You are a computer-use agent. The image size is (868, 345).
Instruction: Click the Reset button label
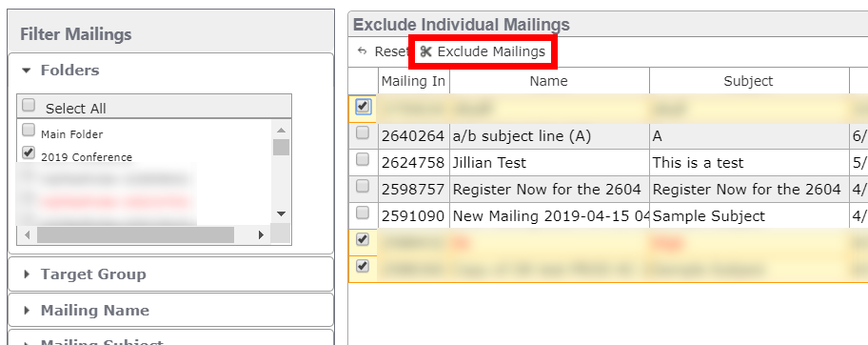click(x=391, y=51)
